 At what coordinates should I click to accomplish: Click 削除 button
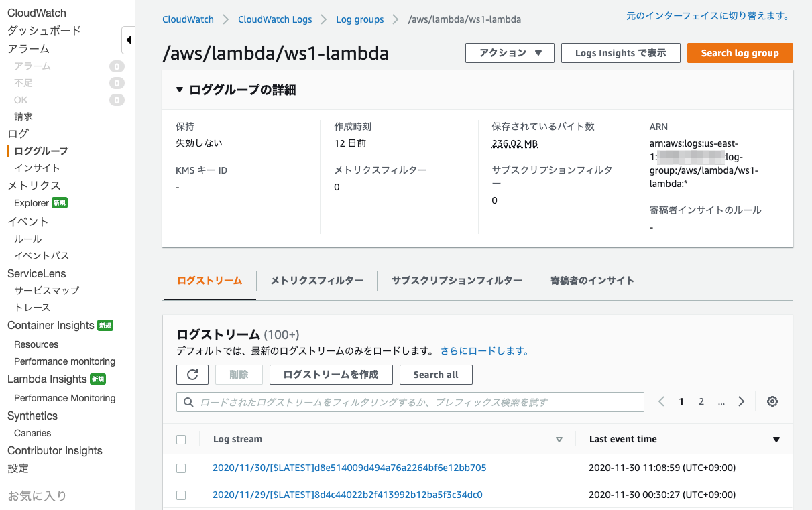(239, 375)
